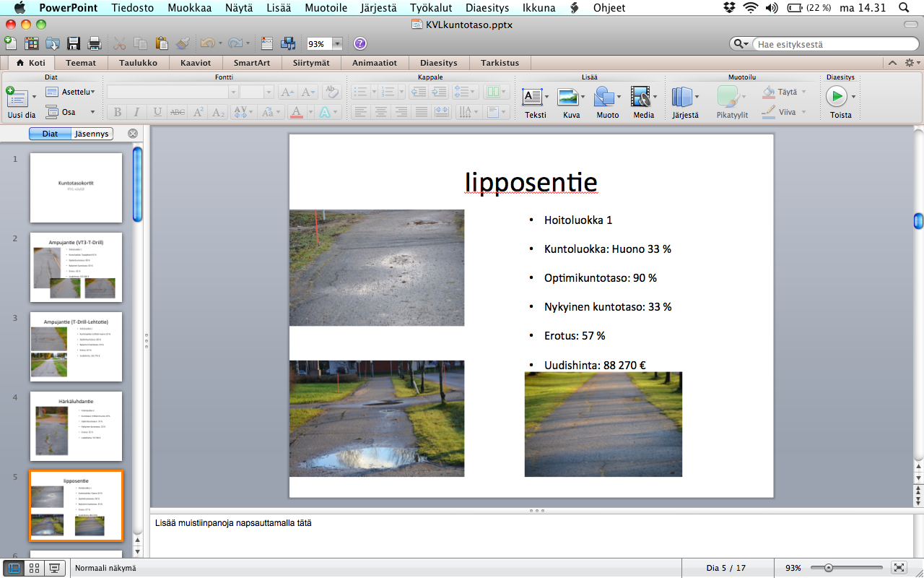This screenshot has height=578, width=924.
Task: Open the Muoto dropdown arrow
Action: point(619,96)
